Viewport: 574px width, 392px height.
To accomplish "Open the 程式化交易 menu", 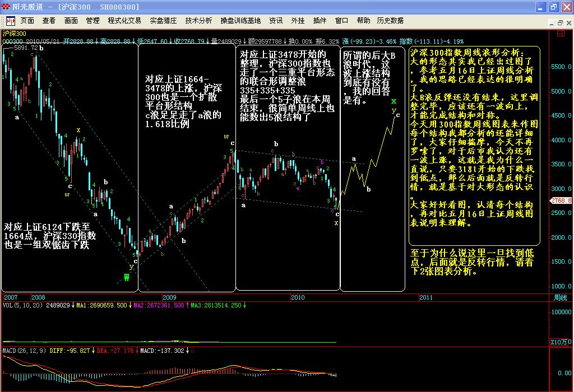I will coord(124,21).
